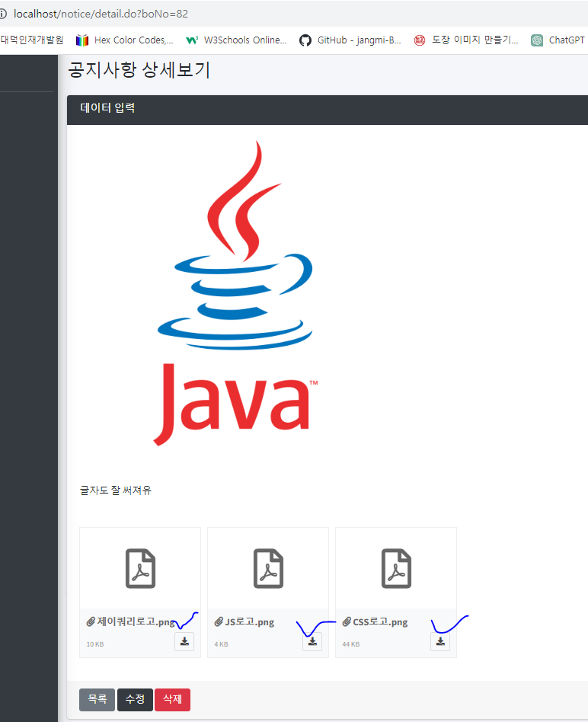The image size is (588, 722).
Task: Click the 공지사항 상세보기 page heading
Action: pos(139,70)
